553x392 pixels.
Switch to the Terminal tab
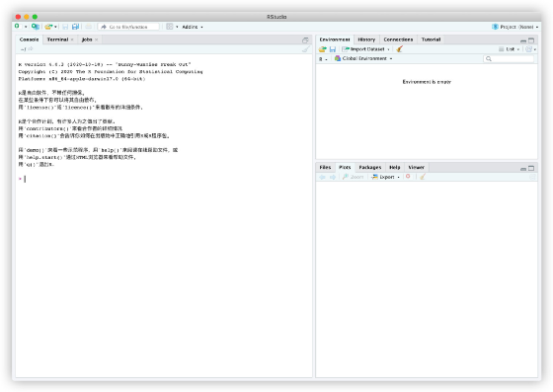click(57, 39)
